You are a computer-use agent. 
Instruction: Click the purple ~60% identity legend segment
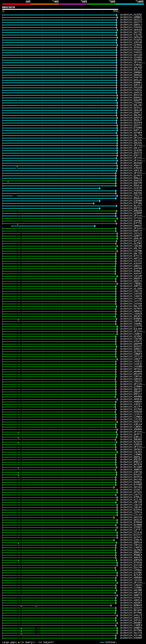click(x=73, y=4)
